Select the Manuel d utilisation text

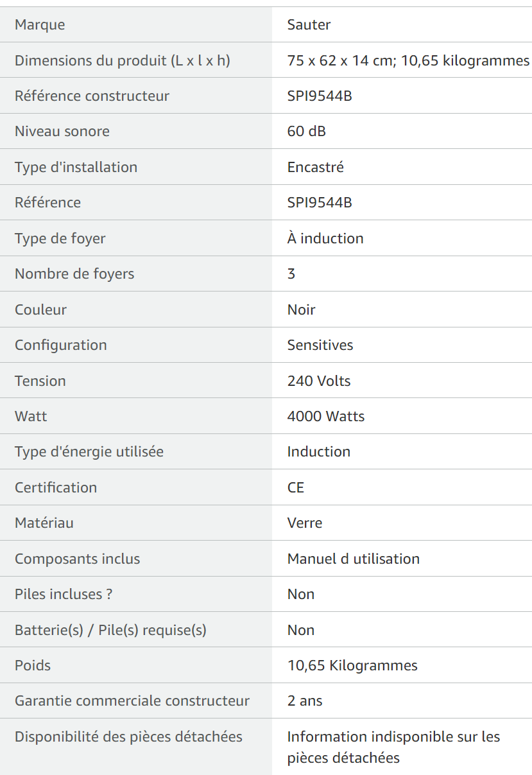pos(354,559)
